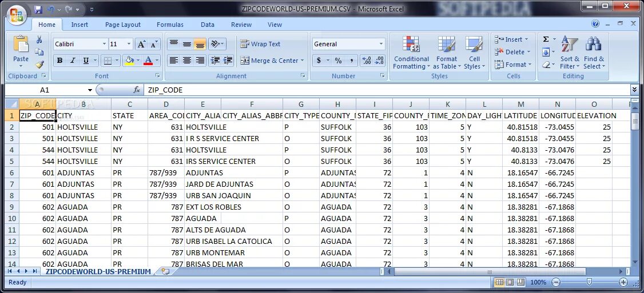Viewport: 644px width, 293px height.
Task: Open the font size dropdown
Action: 129,44
